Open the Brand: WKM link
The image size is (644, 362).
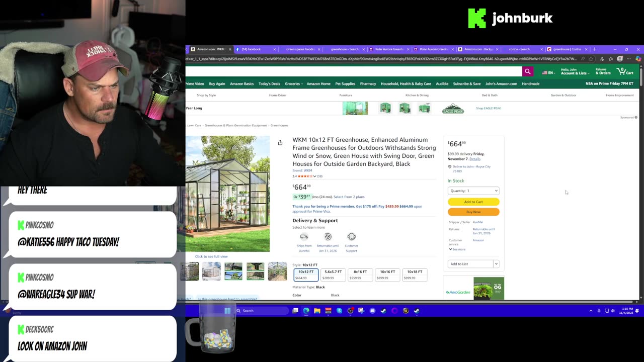[x=302, y=170]
